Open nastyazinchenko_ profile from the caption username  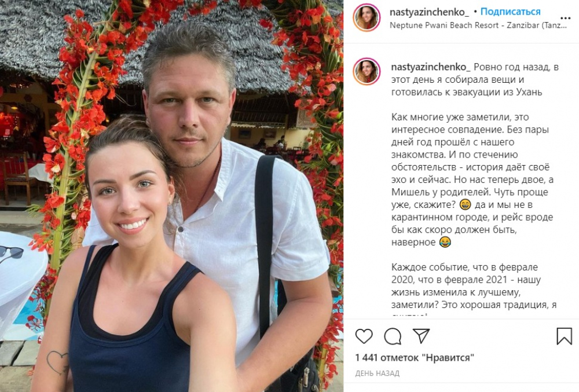click(431, 67)
